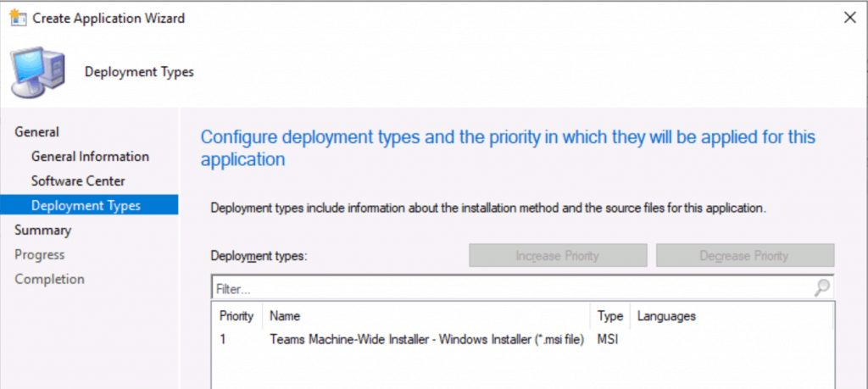Sort list by the Type column header

coord(610,316)
